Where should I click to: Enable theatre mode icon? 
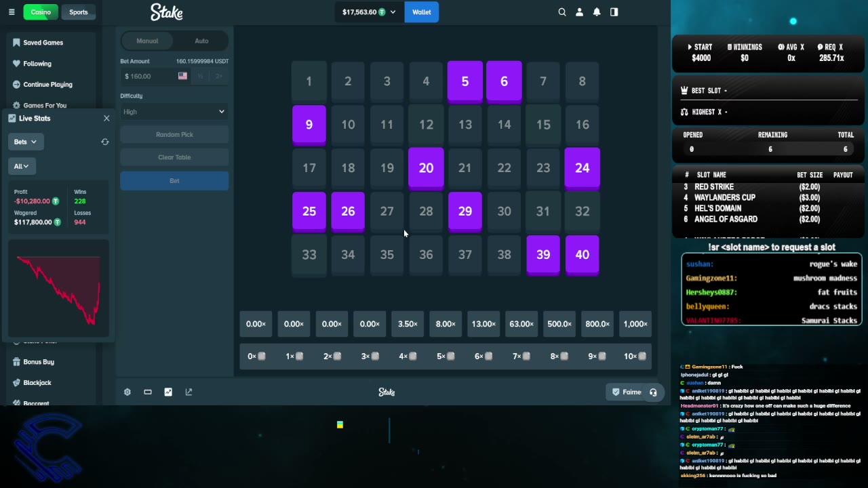(148, 392)
